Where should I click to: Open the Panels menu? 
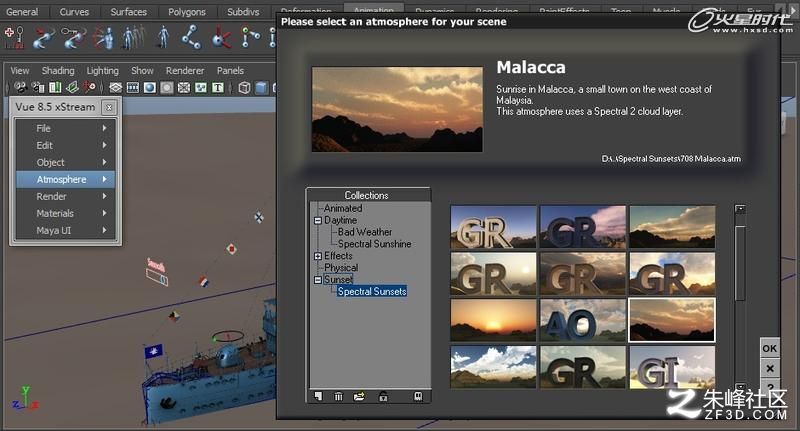[x=230, y=70]
